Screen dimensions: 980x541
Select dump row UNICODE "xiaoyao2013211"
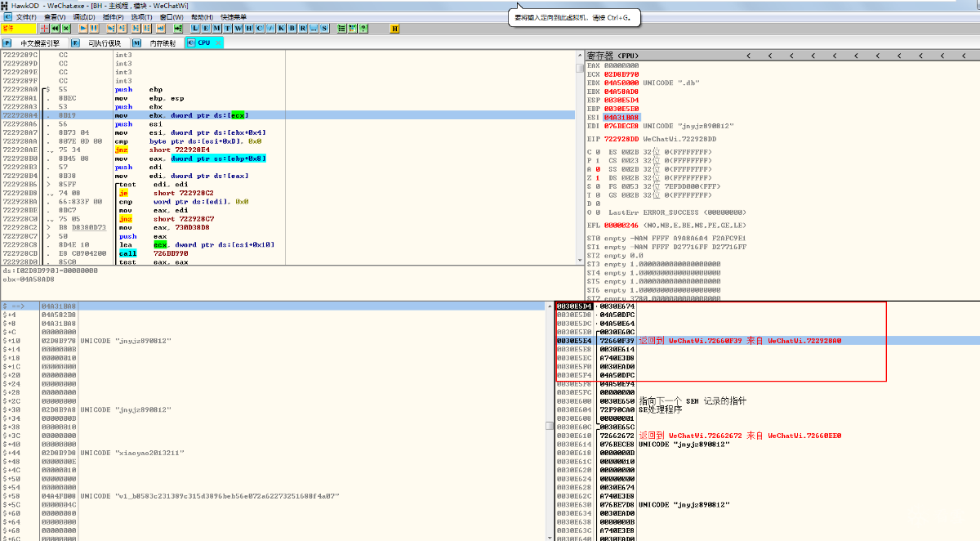pyautogui.click(x=274, y=453)
